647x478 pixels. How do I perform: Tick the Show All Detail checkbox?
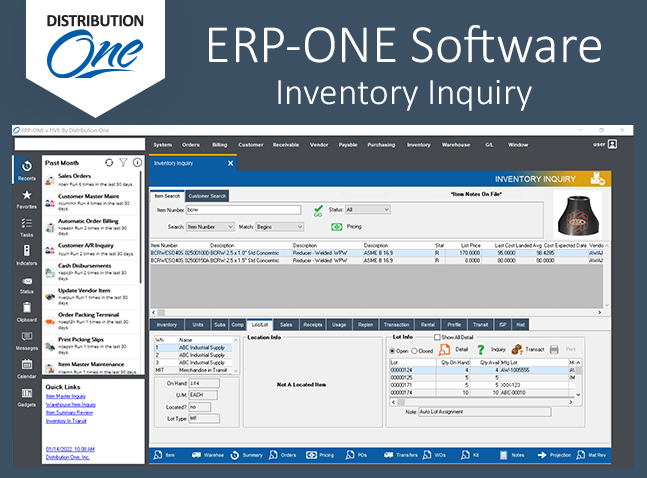(x=437, y=337)
